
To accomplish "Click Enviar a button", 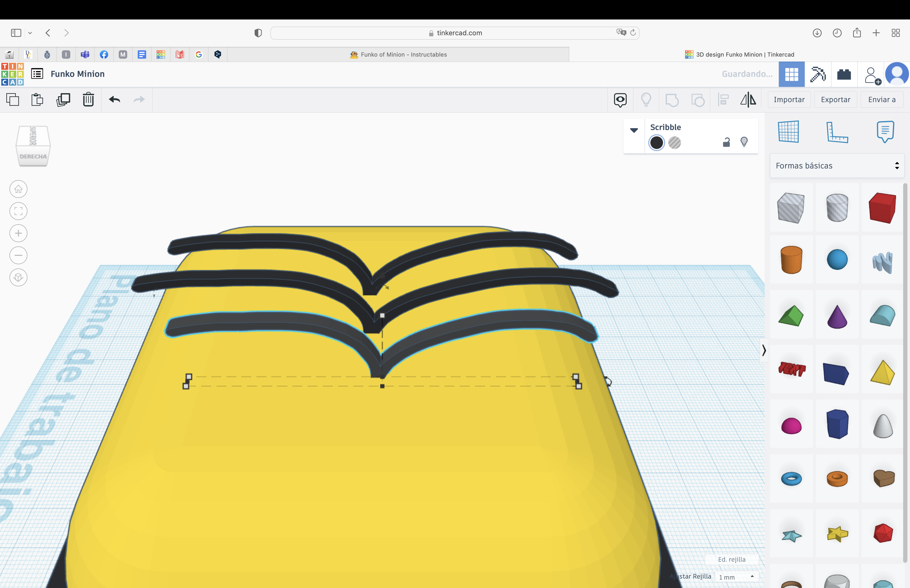I will point(882,100).
